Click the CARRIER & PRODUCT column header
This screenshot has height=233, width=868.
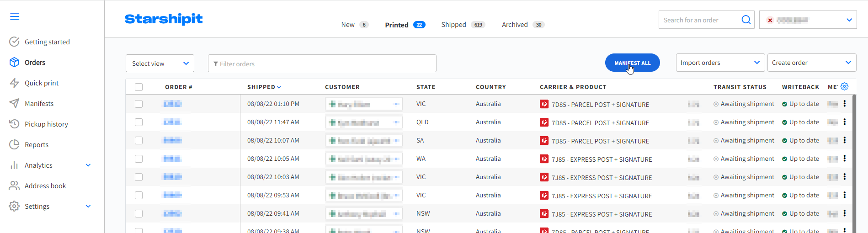pyautogui.click(x=573, y=87)
